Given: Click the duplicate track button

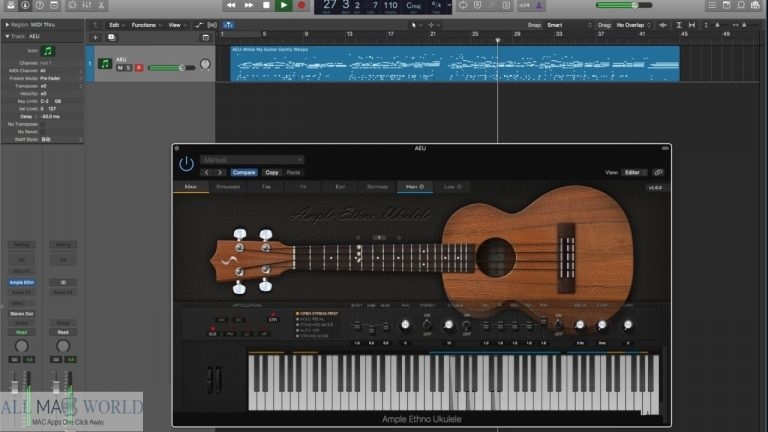Looking at the screenshot, I should click(111, 37).
